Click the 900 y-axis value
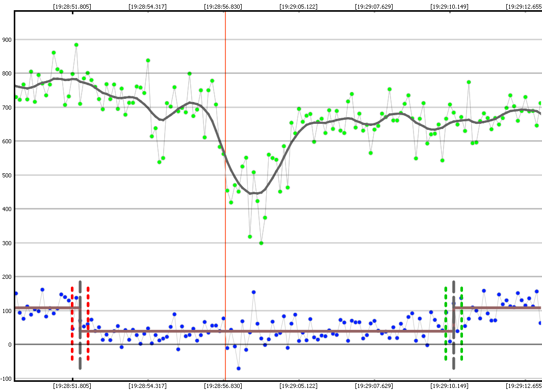The width and height of the screenshot is (542, 392). click(7, 40)
